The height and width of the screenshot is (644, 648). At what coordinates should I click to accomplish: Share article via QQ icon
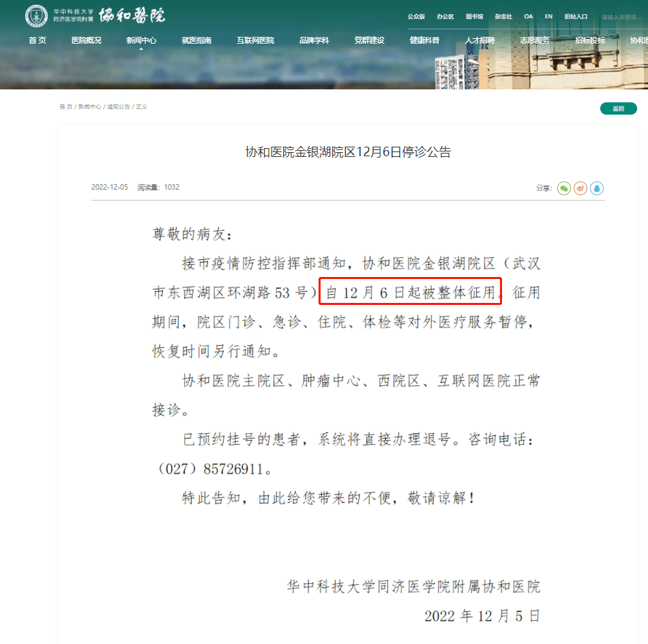[597, 188]
